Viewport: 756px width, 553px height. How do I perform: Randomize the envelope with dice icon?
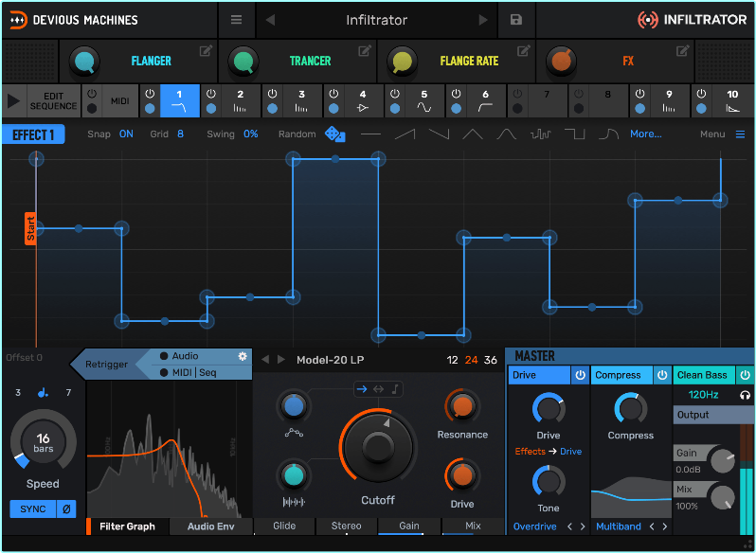click(x=334, y=134)
